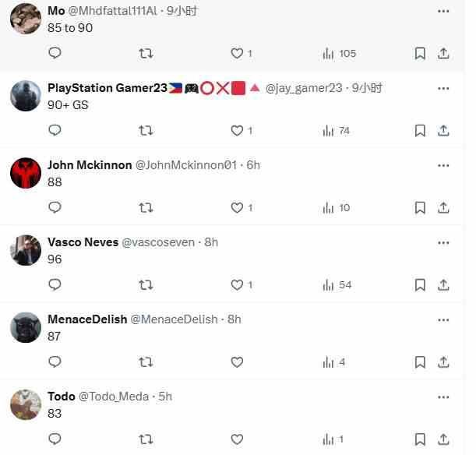476x455 pixels.
Task: Share Mo's tweet via upload icon
Action: click(443, 54)
